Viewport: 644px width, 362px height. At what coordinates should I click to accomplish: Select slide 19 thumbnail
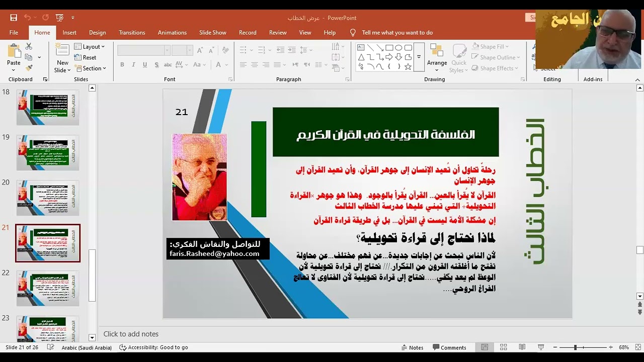coord(48,153)
